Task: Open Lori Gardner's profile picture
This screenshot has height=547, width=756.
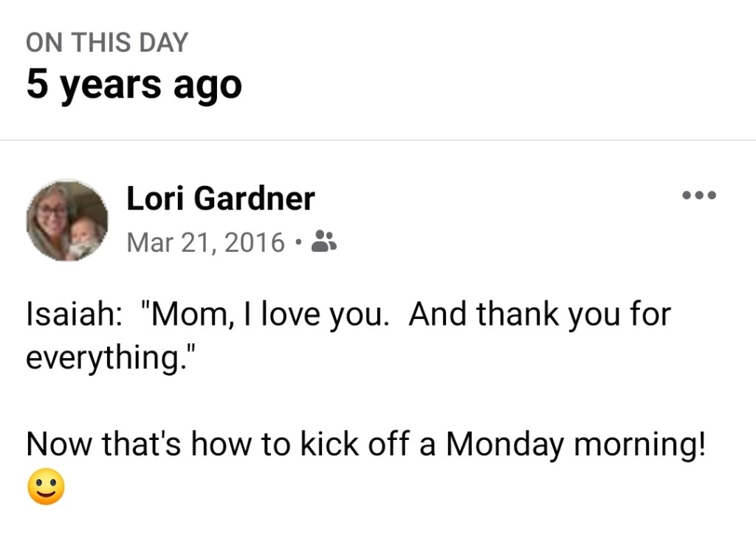Action: point(67,220)
